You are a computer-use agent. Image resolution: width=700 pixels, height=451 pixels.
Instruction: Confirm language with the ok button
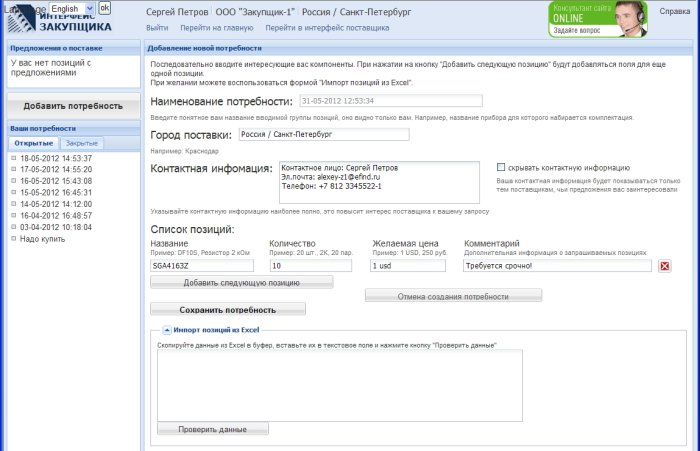click(x=104, y=8)
